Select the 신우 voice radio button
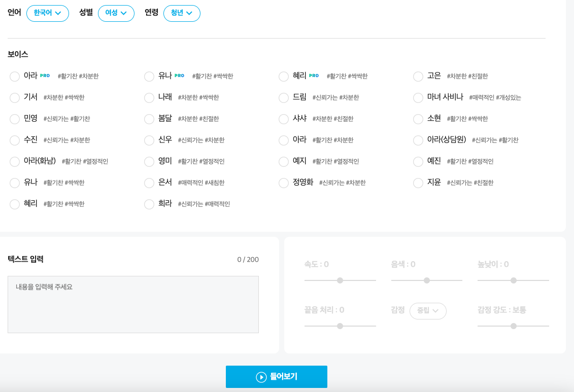This screenshot has width=574, height=392. point(149,140)
